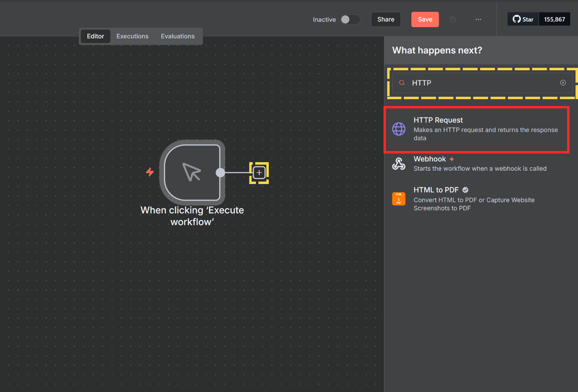Click the GitHub logo next to Star

tap(516, 19)
